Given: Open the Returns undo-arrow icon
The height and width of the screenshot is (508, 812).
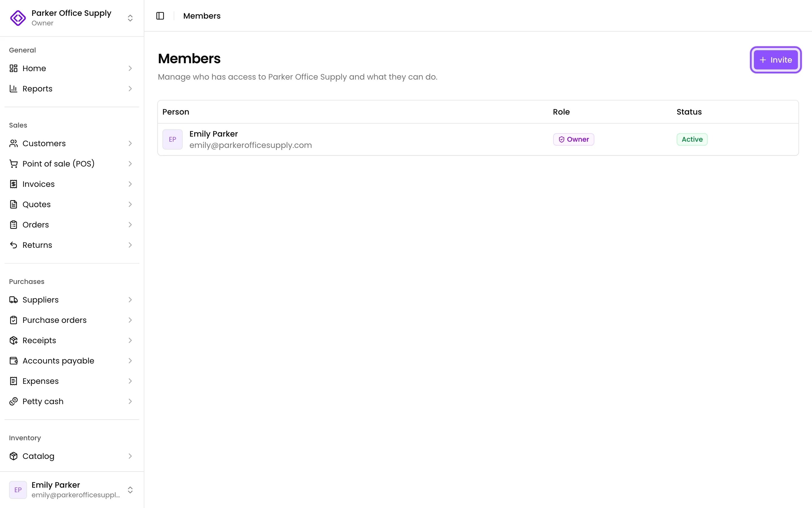Looking at the screenshot, I should pyautogui.click(x=14, y=245).
